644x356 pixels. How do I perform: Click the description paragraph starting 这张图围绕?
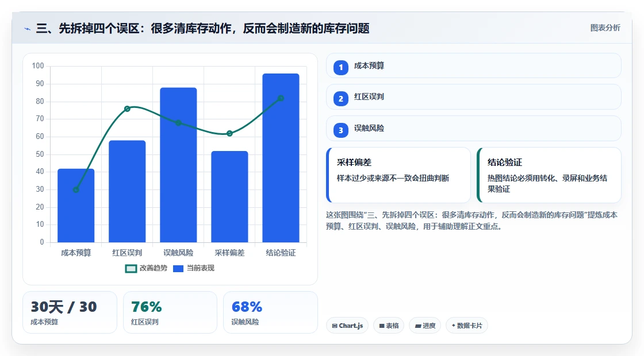(471, 220)
